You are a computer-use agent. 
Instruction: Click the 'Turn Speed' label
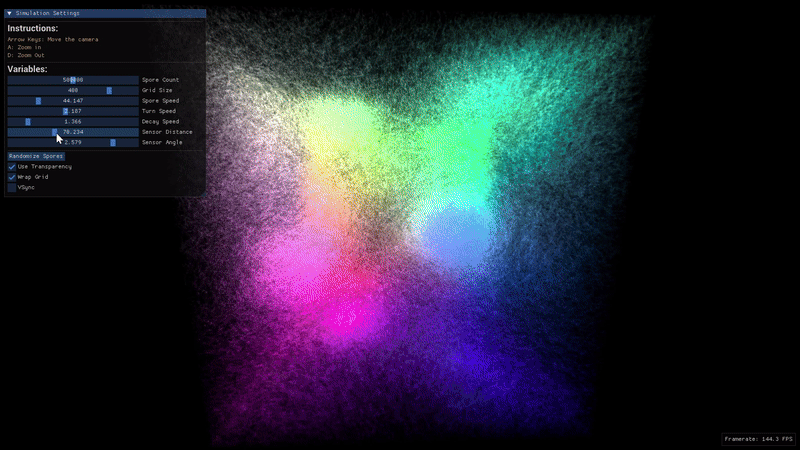click(x=159, y=111)
